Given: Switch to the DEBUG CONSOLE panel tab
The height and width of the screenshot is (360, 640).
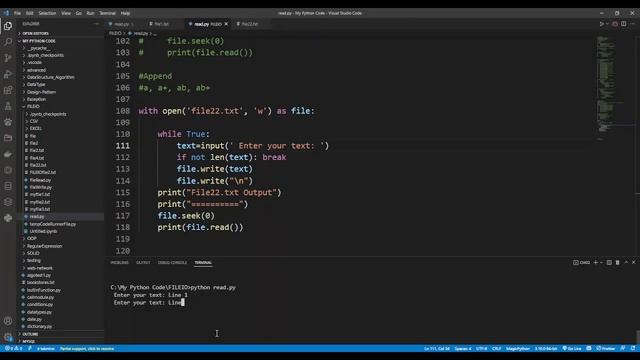Looking at the screenshot, I should 172,262.
